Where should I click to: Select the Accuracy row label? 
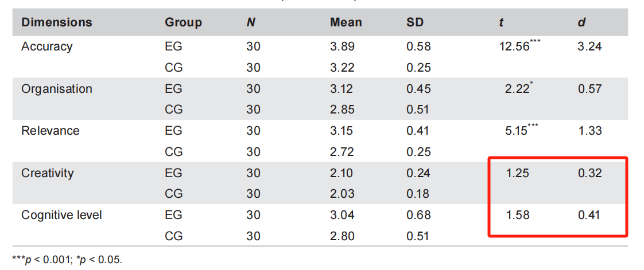coord(46,47)
